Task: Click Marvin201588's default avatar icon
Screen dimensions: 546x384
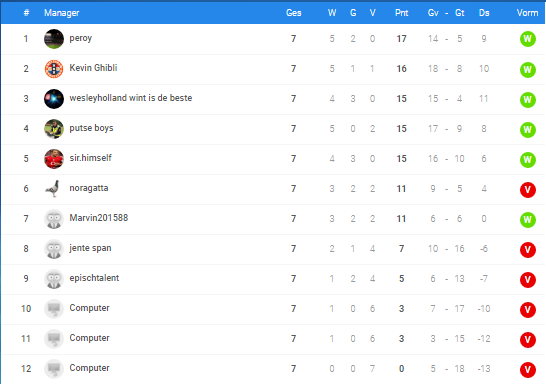Action: click(54, 219)
